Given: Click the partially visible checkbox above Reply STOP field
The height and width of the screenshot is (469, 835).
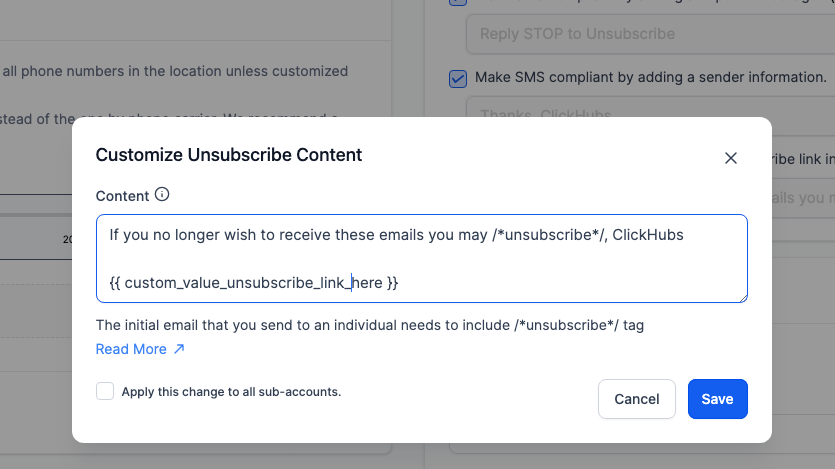Looking at the screenshot, I should (458, 2).
